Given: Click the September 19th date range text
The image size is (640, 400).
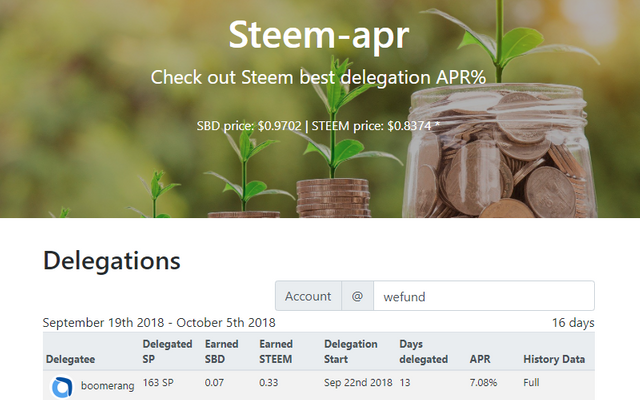Looking at the screenshot, I should coord(159,322).
